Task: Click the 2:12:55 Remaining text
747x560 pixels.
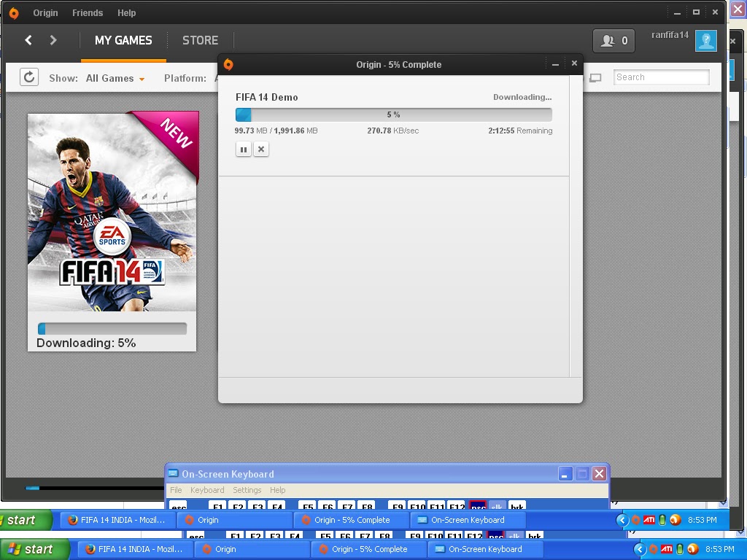Action: 520,131
